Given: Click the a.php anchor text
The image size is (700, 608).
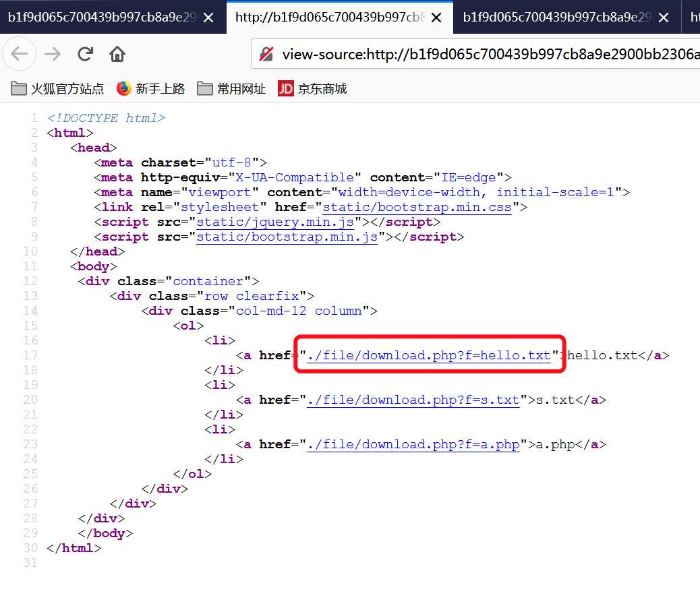Looking at the screenshot, I should click(555, 444).
